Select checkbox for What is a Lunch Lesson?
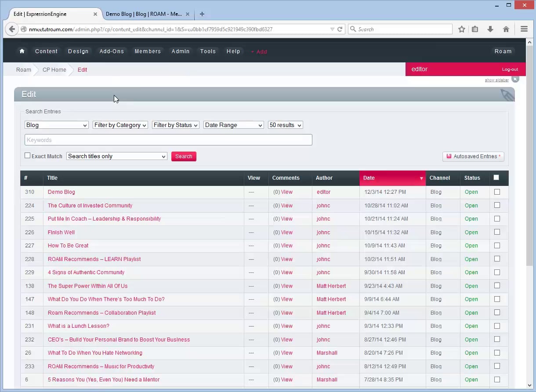Viewport: 536px width, 392px height. (497, 326)
